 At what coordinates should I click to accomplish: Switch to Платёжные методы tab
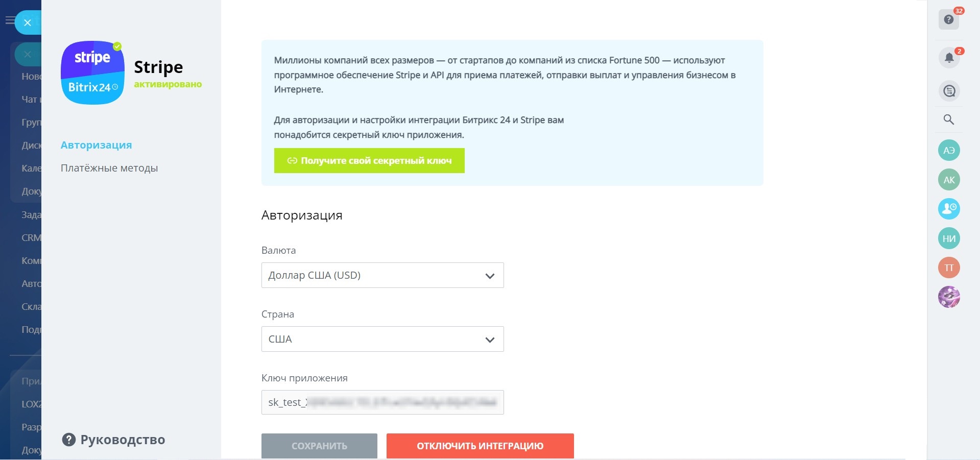point(109,168)
